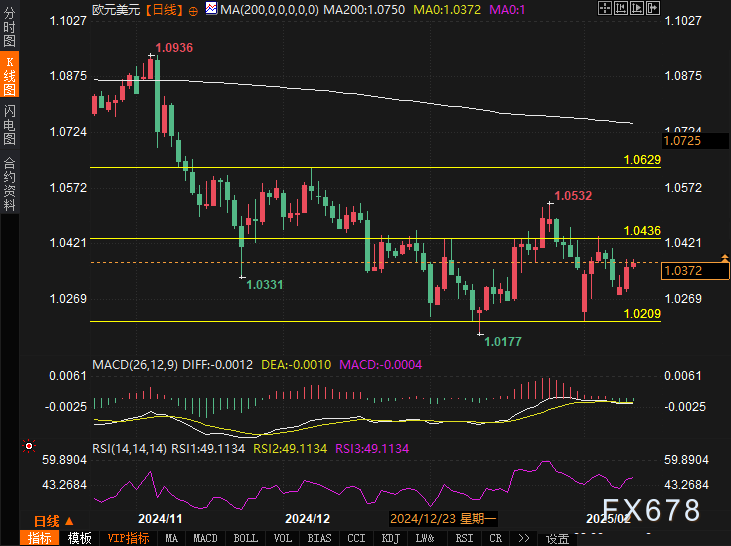
Task: Select the 指标 tab at the bottom
Action: click(40, 538)
